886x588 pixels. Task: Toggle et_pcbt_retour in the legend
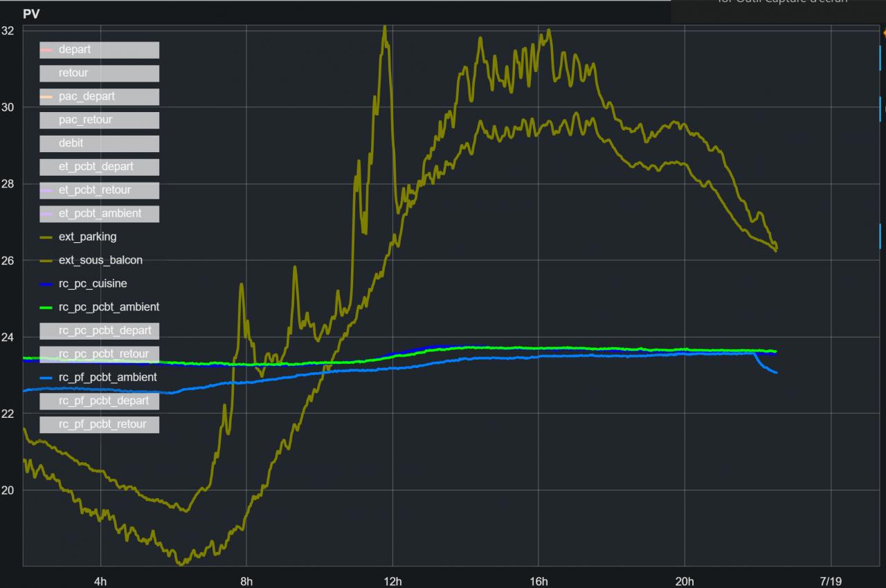99,190
